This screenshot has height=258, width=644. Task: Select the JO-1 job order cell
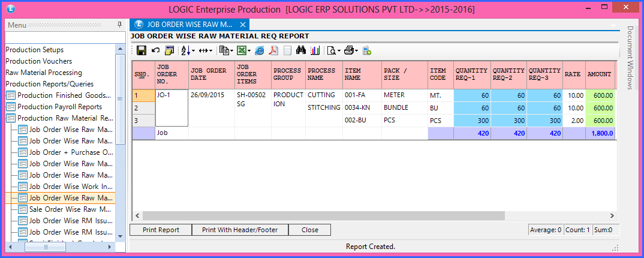pyautogui.click(x=171, y=108)
